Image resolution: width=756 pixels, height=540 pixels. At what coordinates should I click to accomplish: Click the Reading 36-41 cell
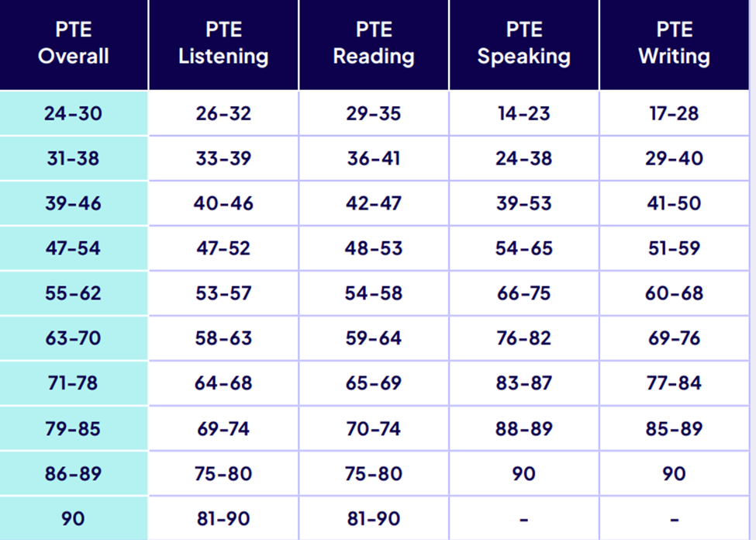[x=374, y=158]
